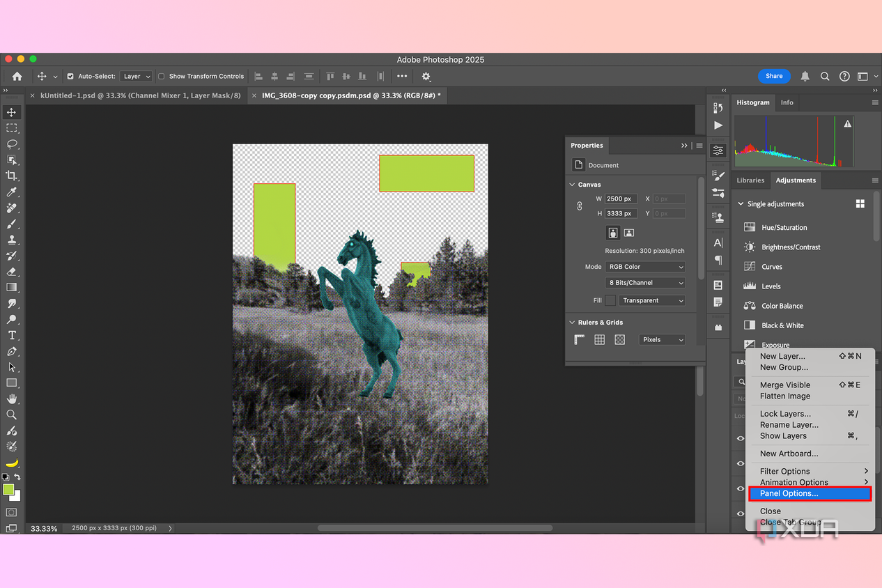Toggle the canvas width-height link icon
This screenshot has width=882, height=588.
pyautogui.click(x=580, y=206)
